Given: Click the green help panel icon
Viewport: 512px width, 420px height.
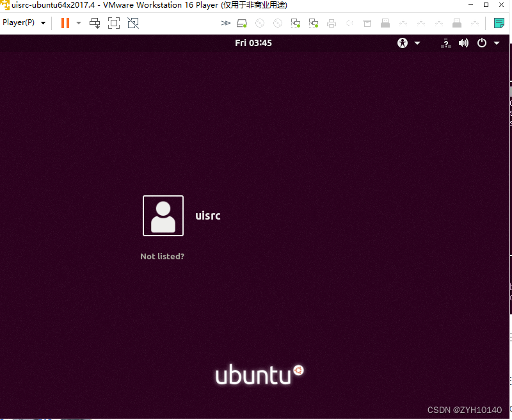Looking at the screenshot, I should click(x=499, y=22).
